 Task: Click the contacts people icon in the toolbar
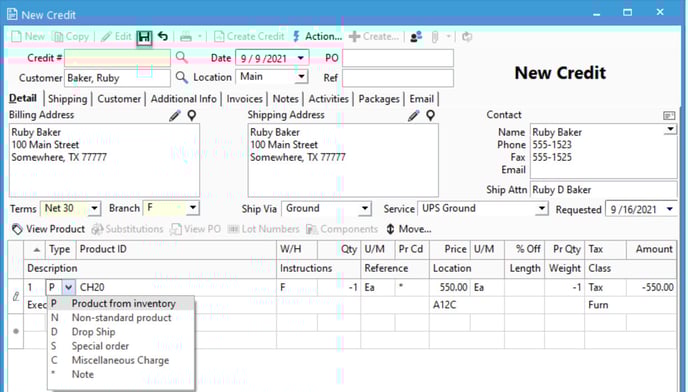coord(416,37)
